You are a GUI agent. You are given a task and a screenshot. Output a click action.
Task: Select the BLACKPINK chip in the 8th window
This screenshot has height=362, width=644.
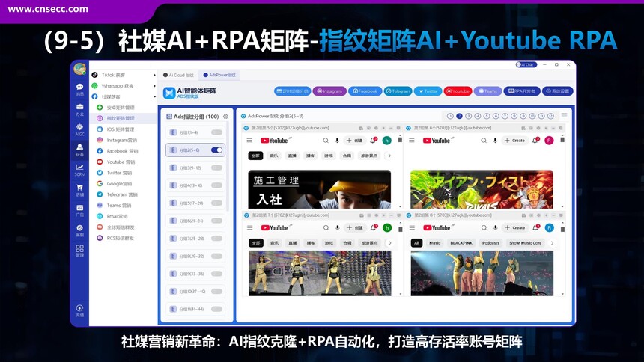(461, 243)
